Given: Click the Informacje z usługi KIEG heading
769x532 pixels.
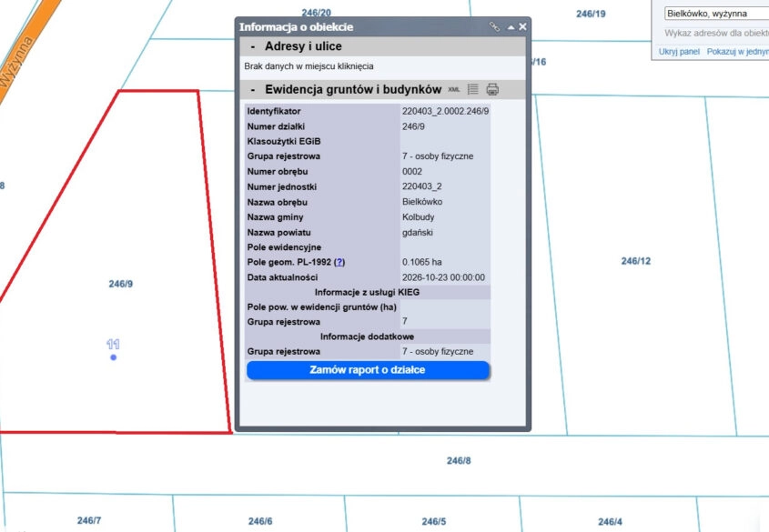Looking at the screenshot, I should coord(367,293).
